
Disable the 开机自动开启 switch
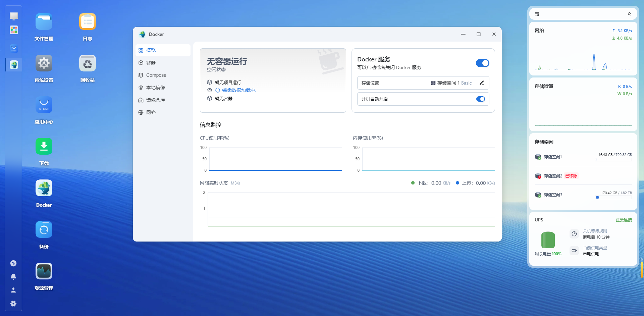[x=480, y=99]
